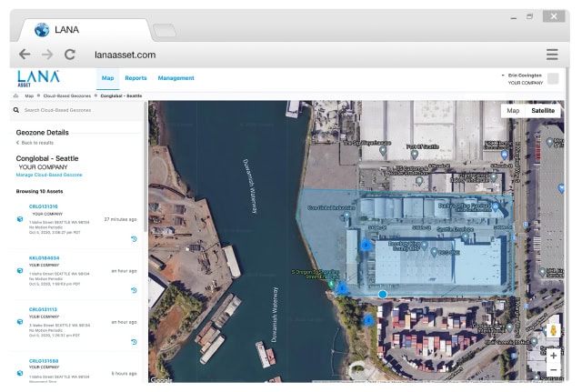Click the '37 minutes ago' timestamp

(x=120, y=219)
